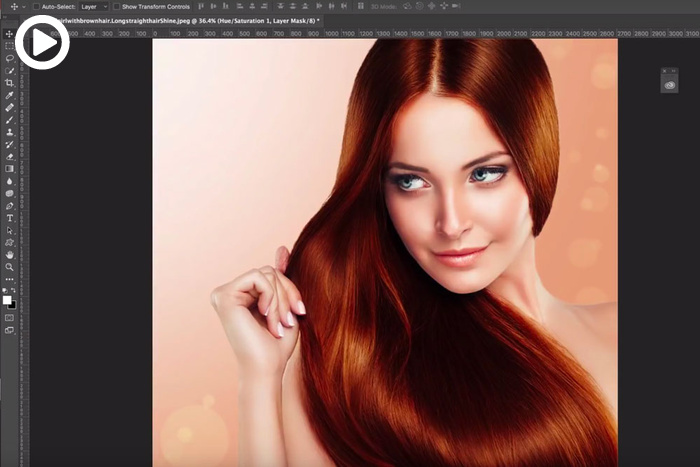700x467 pixels.
Task: Click Distribute left edges icon
Action: tap(319, 6)
